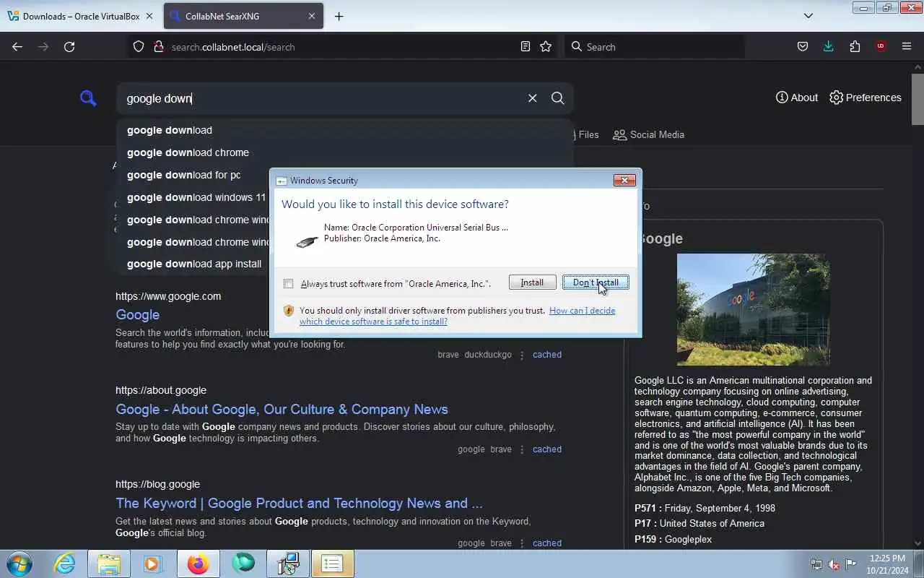The width and height of the screenshot is (924, 578).
Task: Click Install in the Windows Security dialog
Action: pyautogui.click(x=532, y=282)
